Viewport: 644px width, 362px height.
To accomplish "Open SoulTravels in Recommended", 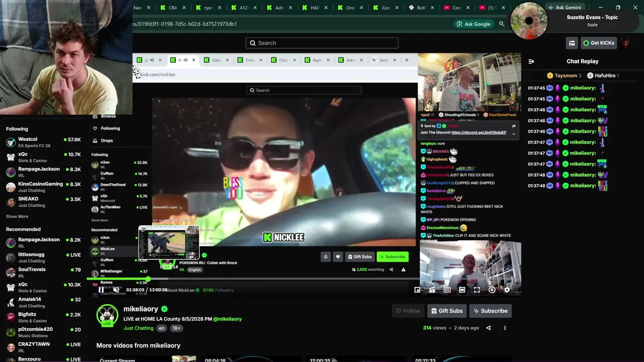I will [x=43, y=273].
